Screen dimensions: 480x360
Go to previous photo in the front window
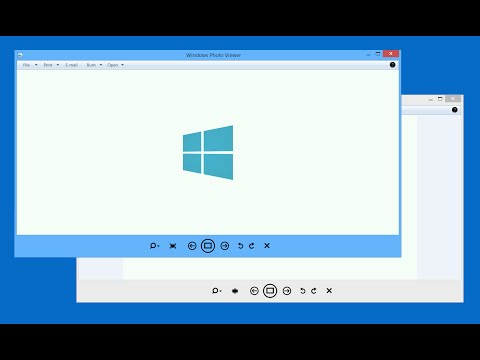[x=192, y=246]
